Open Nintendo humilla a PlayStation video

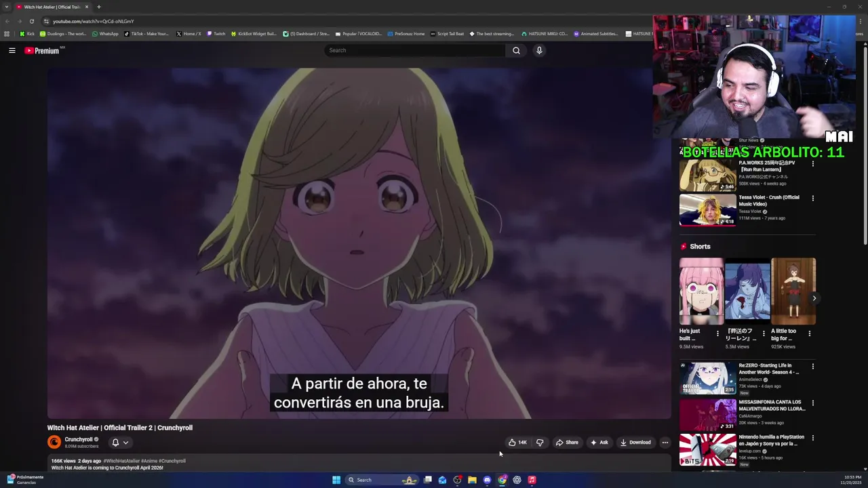707,450
